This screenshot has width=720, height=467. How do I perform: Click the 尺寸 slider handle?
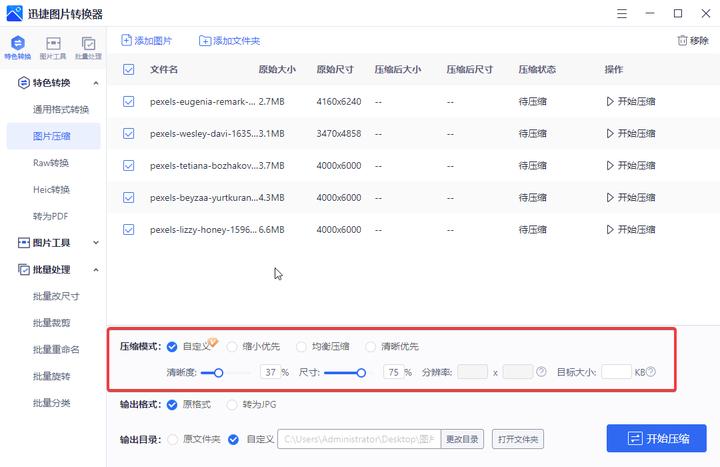click(361, 372)
